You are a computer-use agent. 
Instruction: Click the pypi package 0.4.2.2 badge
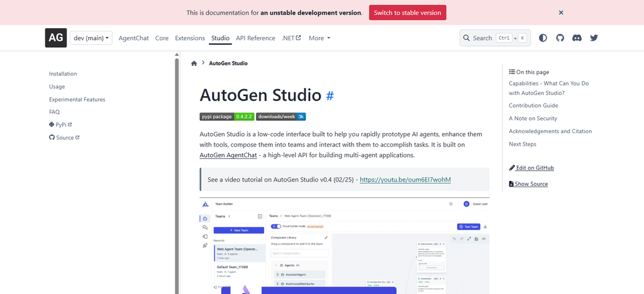[227, 116]
